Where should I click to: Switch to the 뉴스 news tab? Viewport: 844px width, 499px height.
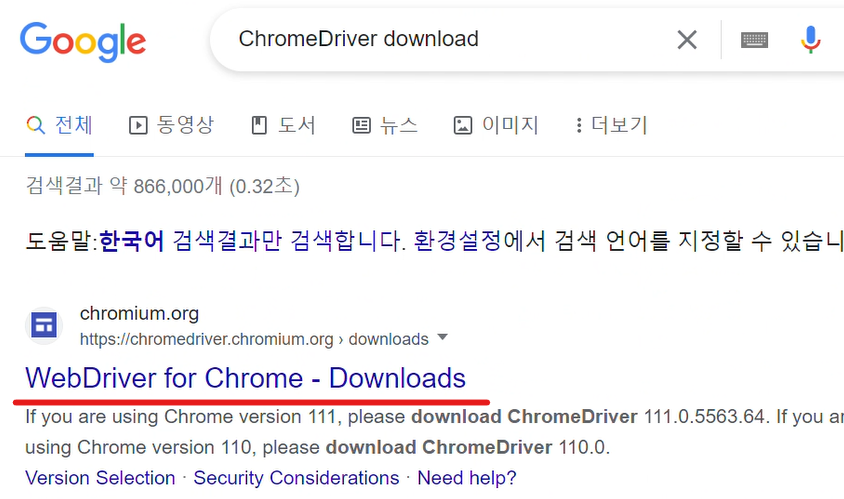tap(384, 125)
